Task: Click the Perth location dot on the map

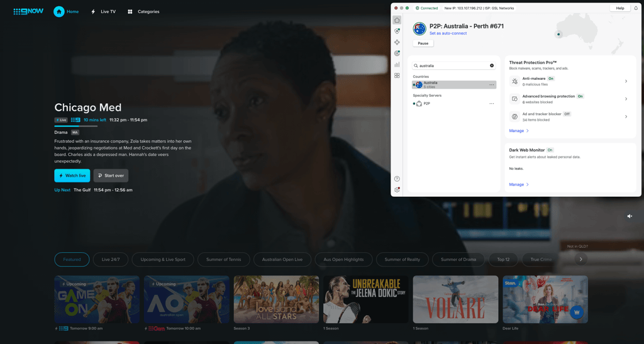Action: coord(558,35)
